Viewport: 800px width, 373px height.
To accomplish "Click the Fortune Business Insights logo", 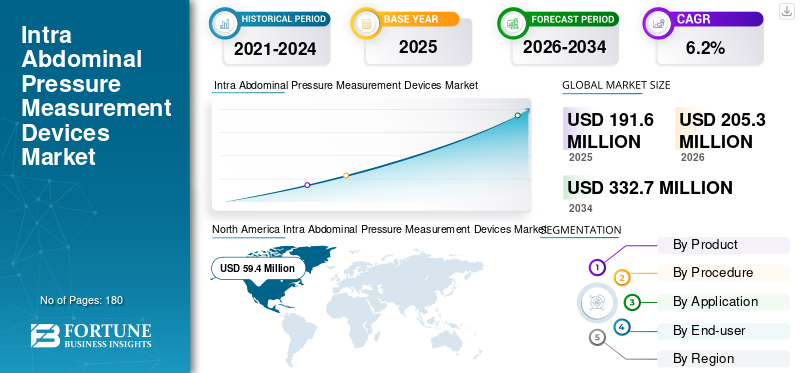I will click(91, 335).
